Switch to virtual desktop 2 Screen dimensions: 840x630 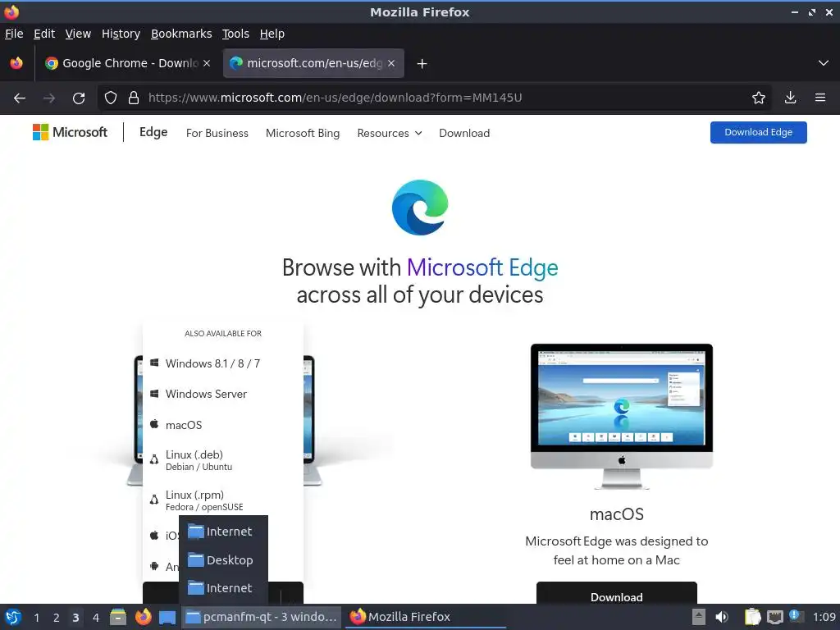56,618
